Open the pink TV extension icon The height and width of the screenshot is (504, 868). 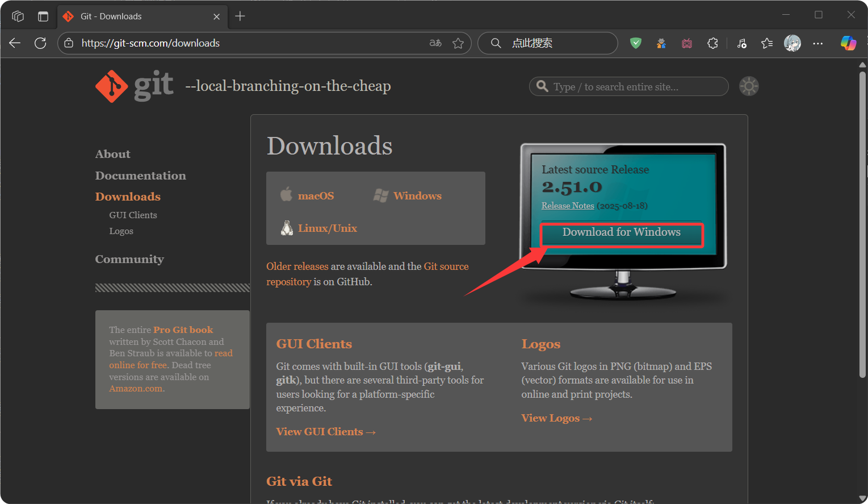[x=687, y=43]
